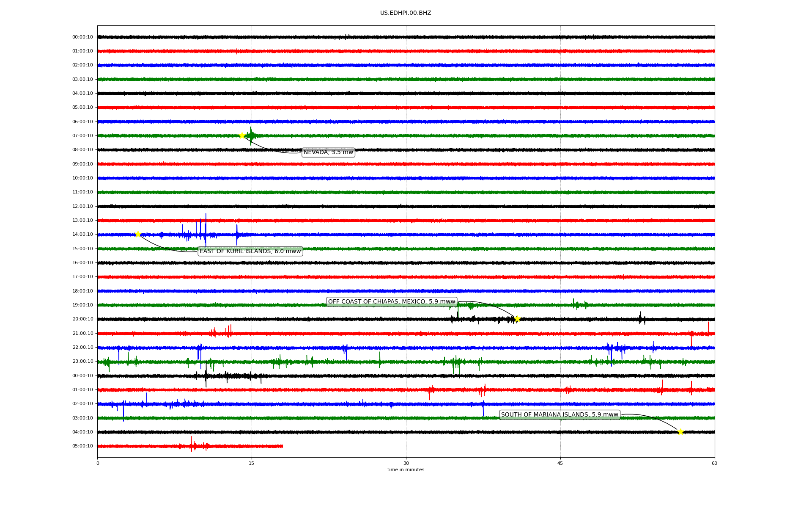The width and height of the screenshot is (812, 508).
Task: Click the x-axis tick label 15
Action: (x=252, y=463)
